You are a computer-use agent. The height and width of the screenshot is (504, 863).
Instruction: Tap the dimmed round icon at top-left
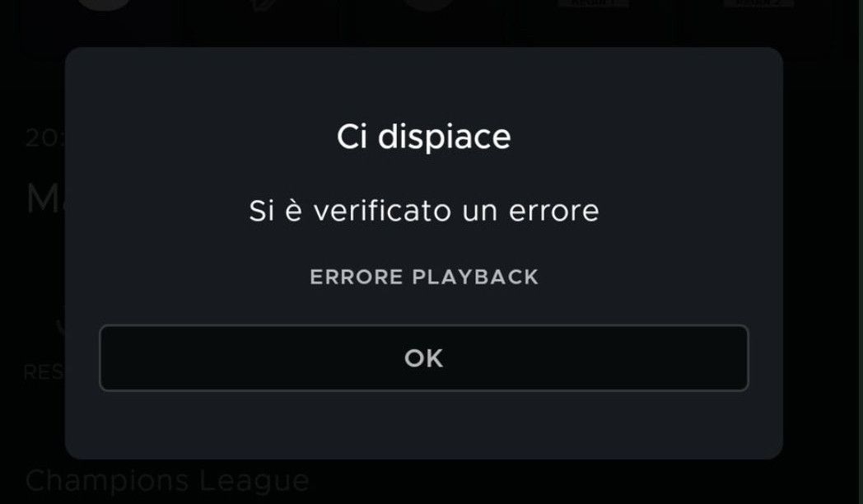coord(105,4)
